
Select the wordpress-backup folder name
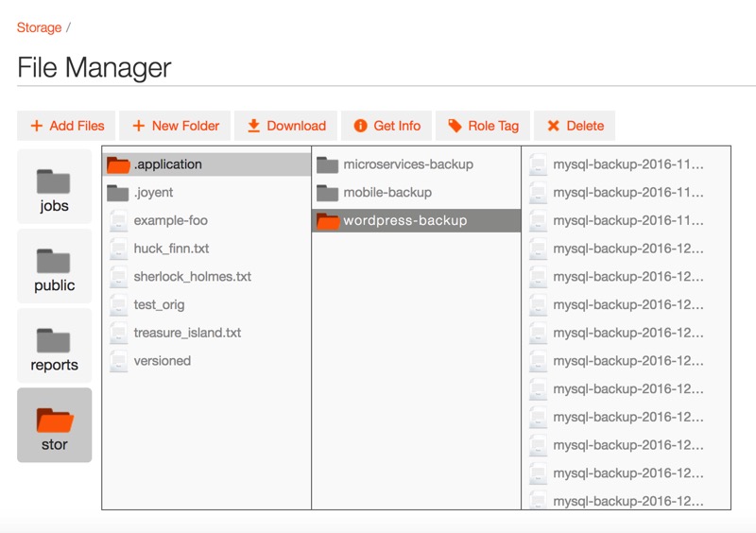click(405, 220)
